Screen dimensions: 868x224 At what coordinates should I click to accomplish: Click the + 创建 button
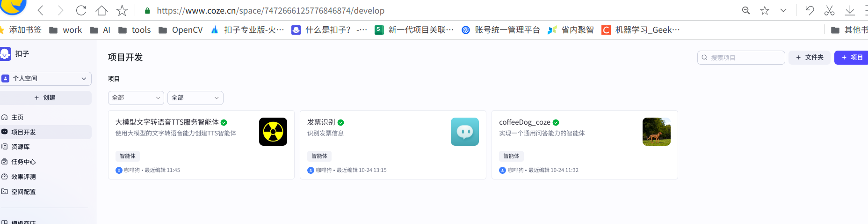pyautogui.click(x=45, y=97)
